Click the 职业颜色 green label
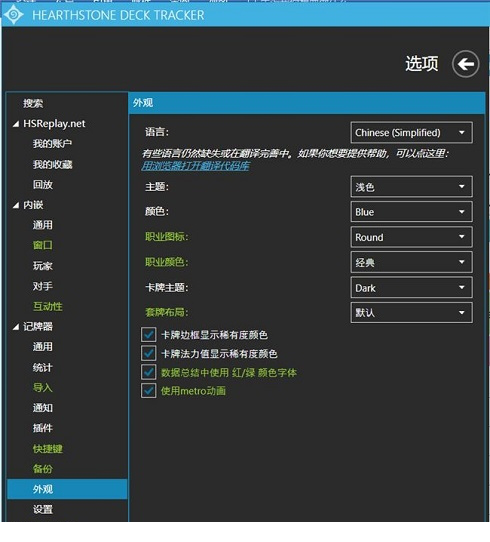The height and width of the screenshot is (542, 490). coord(167,262)
